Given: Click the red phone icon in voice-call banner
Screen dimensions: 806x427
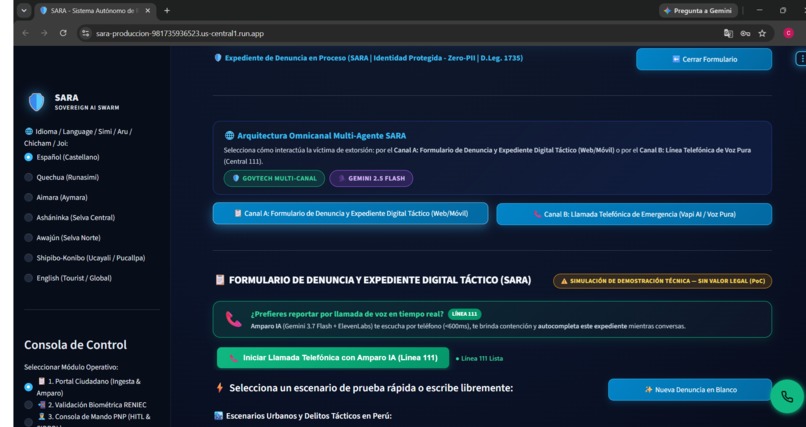Looking at the screenshot, I should (x=233, y=319).
